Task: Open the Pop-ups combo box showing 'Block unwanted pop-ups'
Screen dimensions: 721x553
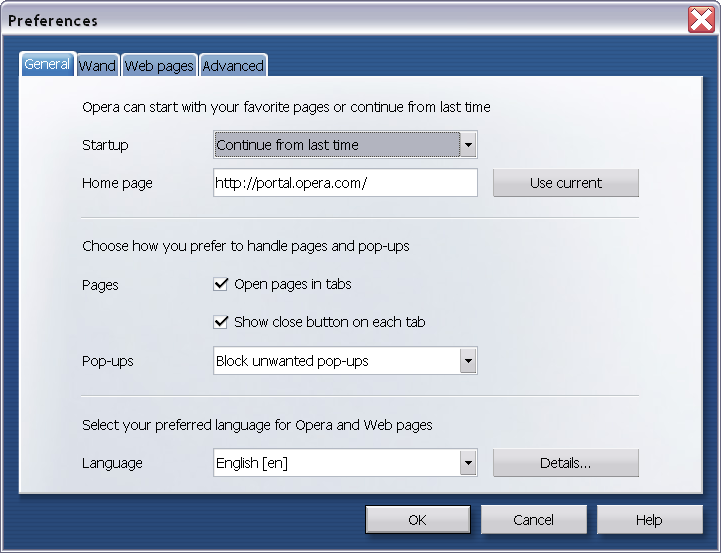Action: click(336, 361)
